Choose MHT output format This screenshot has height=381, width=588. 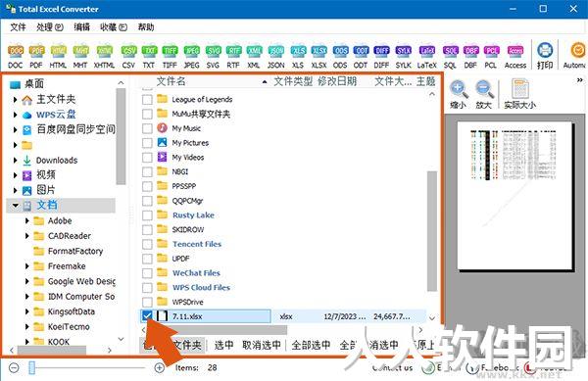coord(80,56)
